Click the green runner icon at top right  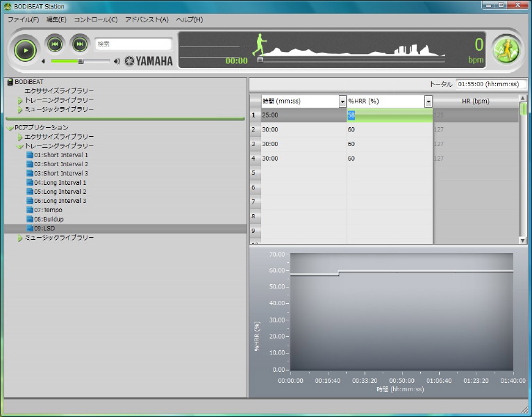click(x=506, y=49)
